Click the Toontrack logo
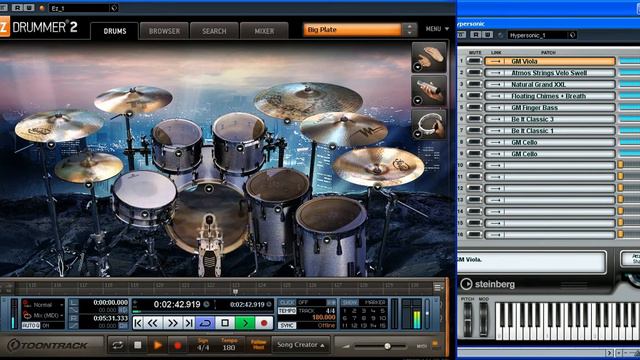The width and height of the screenshot is (640, 360). tap(47, 345)
